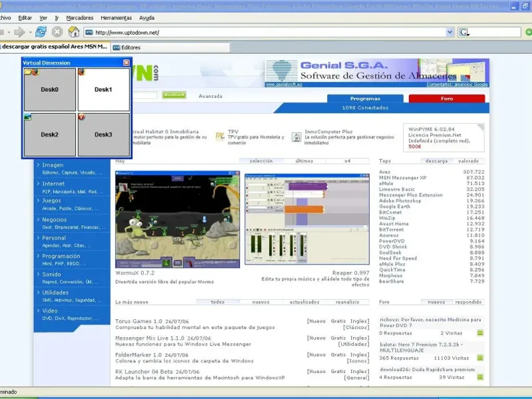
Task: Open the address bar history dropdown
Action: click(x=450, y=32)
